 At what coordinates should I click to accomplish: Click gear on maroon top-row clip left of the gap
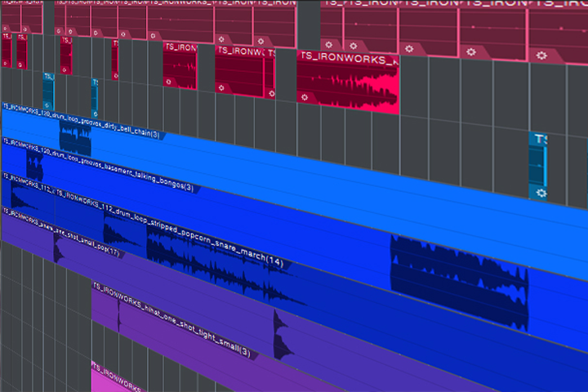point(261,42)
